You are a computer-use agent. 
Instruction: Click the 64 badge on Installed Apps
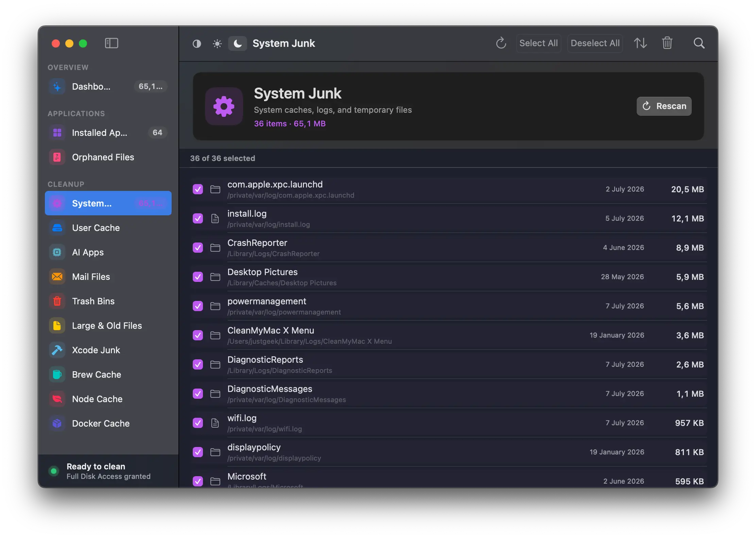coord(157,133)
